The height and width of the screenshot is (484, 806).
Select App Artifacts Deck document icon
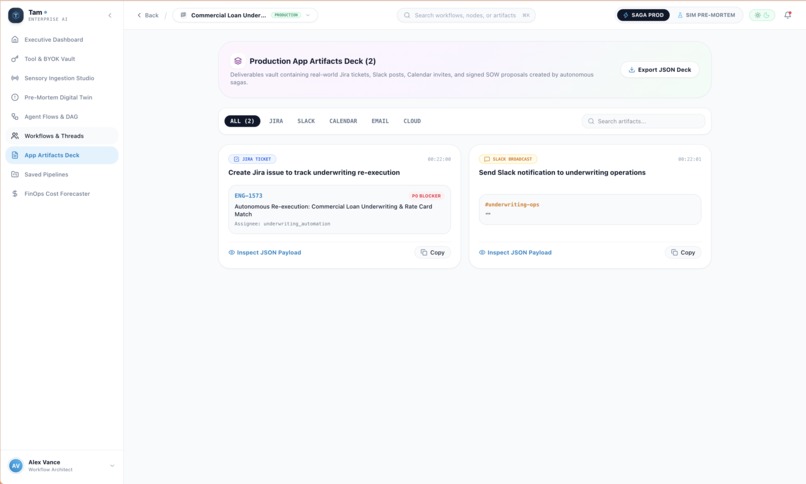(15, 155)
